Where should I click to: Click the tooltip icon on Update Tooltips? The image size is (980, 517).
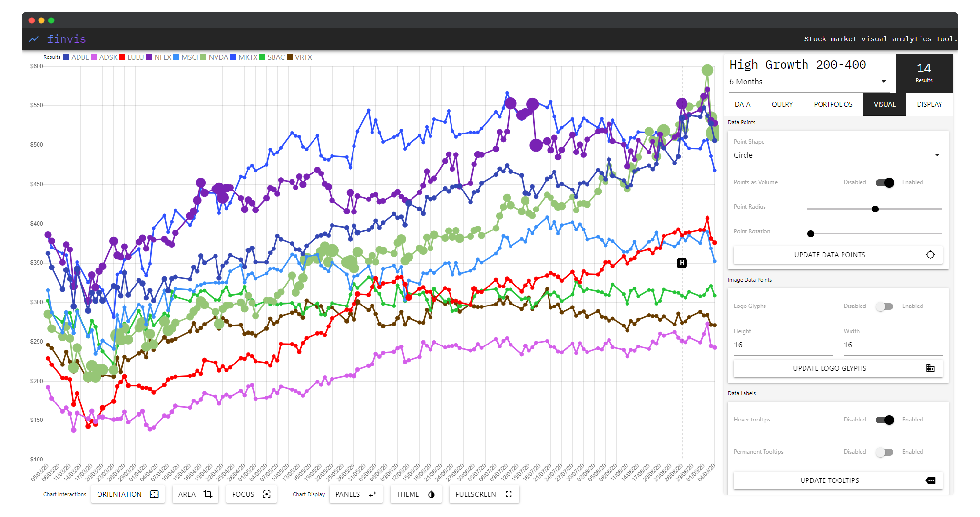pyautogui.click(x=930, y=480)
